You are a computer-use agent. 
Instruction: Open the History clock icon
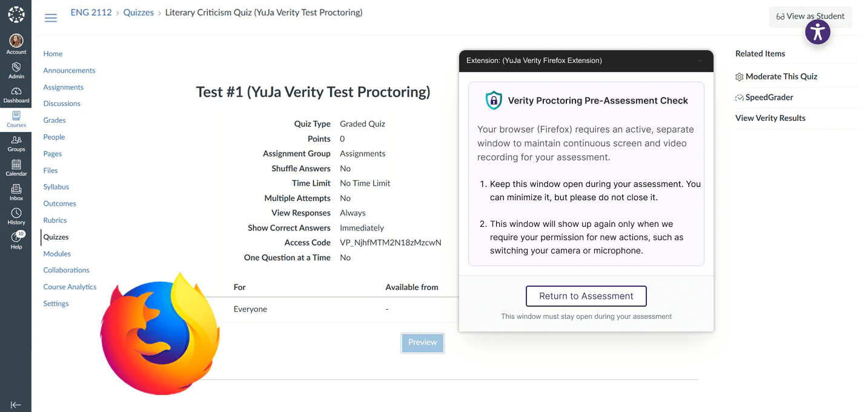pos(16,214)
